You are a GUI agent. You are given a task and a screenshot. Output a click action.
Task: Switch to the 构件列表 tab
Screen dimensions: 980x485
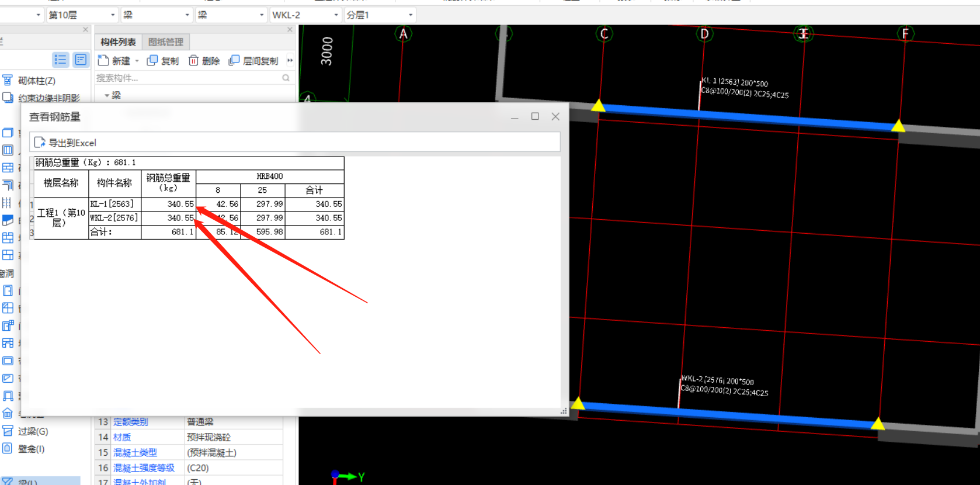tap(118, 42)
